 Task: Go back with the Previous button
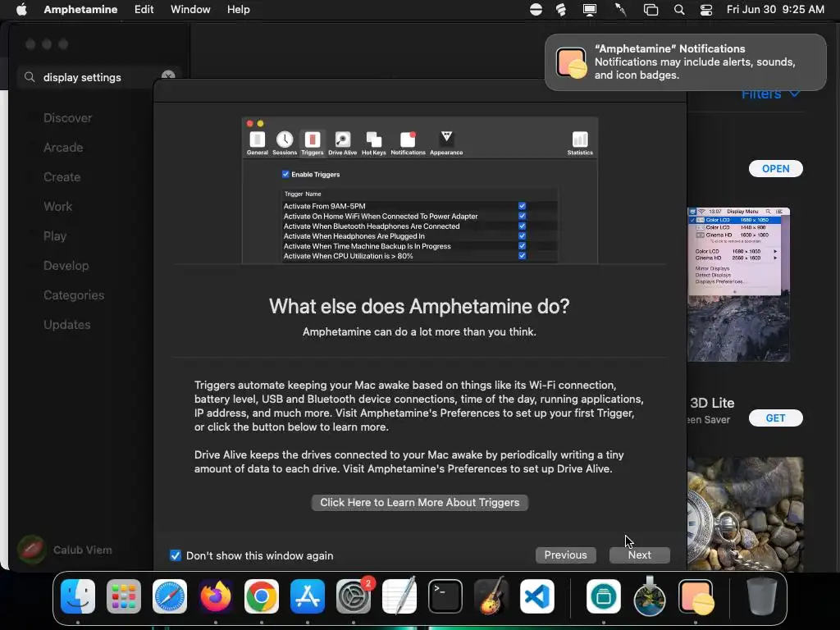tap(565, 555)
